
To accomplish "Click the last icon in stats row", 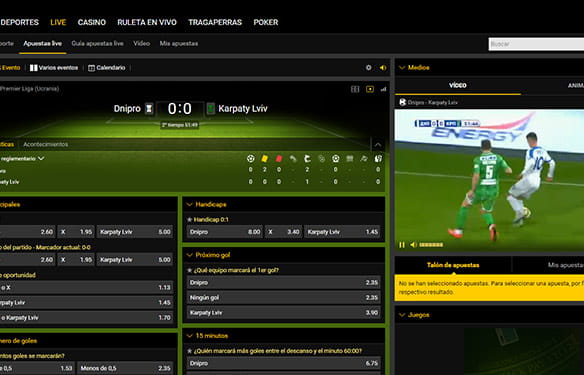I will click(378, 159).
